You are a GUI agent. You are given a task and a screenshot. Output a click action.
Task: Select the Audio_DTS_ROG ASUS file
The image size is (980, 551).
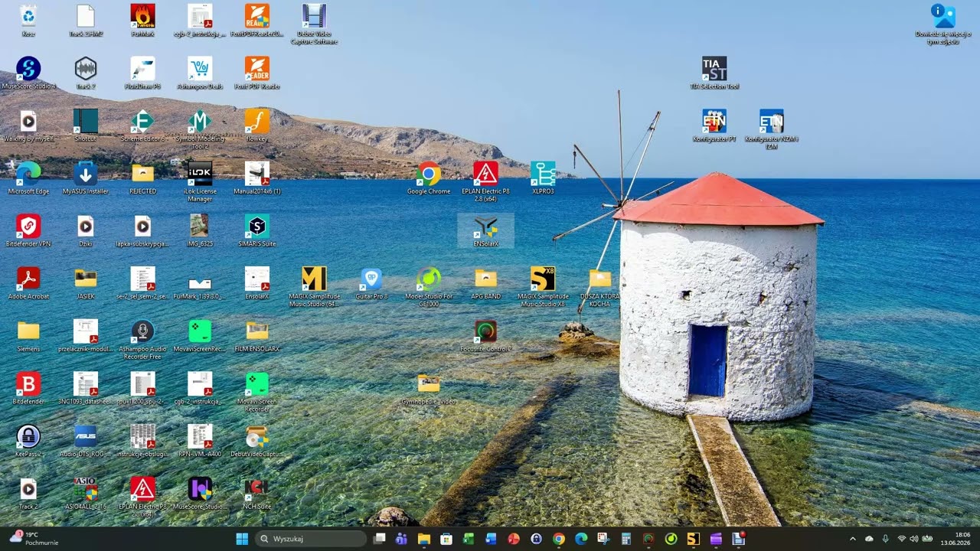pyautogui.click(x=86, y=441)
